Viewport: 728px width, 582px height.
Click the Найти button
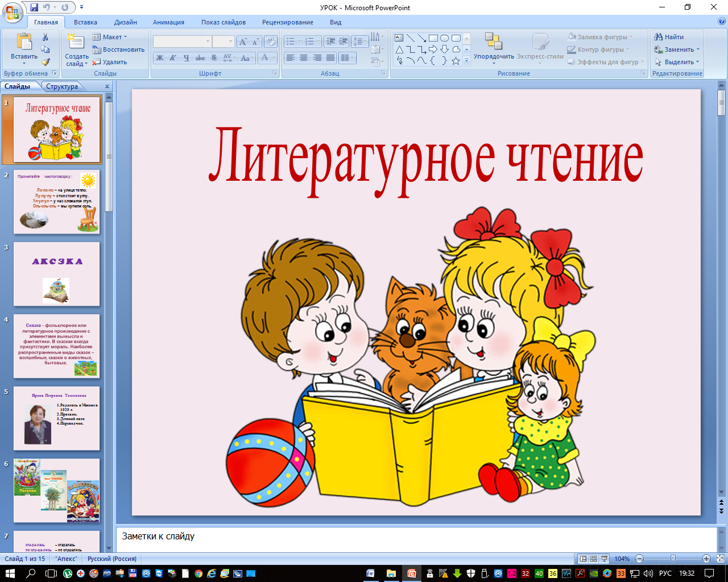[x=669, y=37]
